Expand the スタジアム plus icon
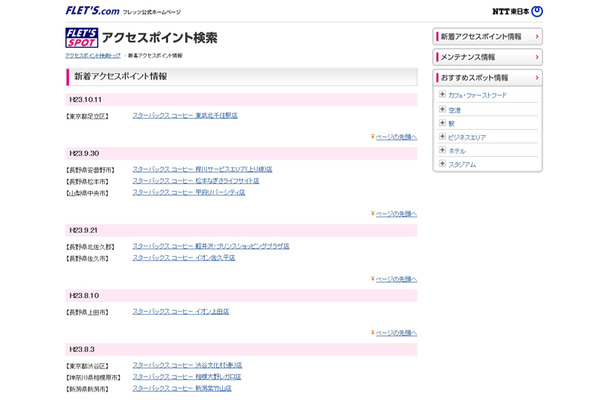Screen dimensions: 610x400 442,164
